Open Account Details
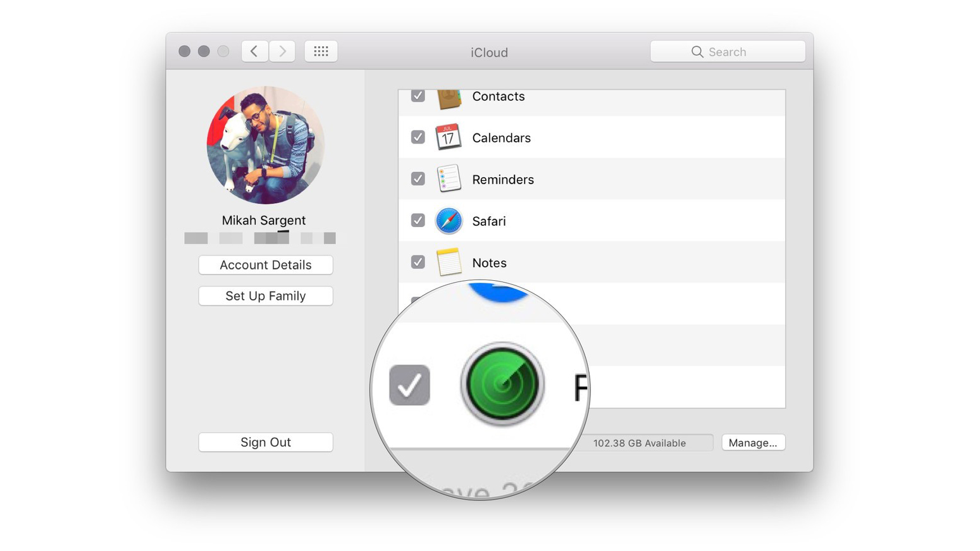Viewport: 980px width, 551px height. (x=266, y=265)
